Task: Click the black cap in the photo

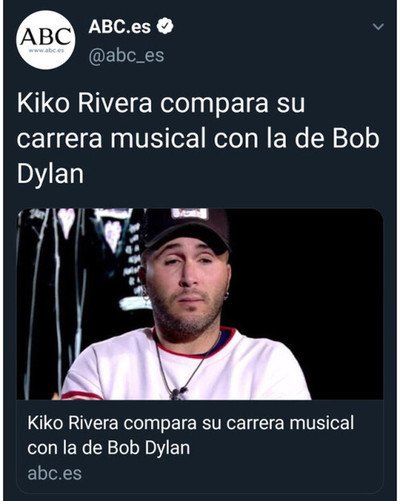Action: coord(187,228)
